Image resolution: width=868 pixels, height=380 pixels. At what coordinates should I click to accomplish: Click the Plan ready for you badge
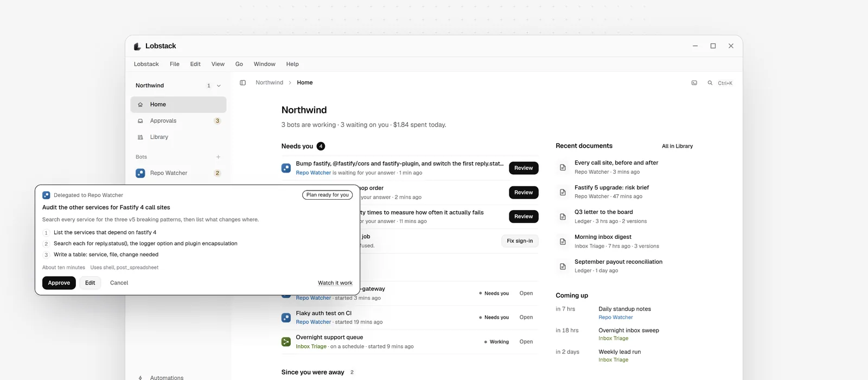328,195
